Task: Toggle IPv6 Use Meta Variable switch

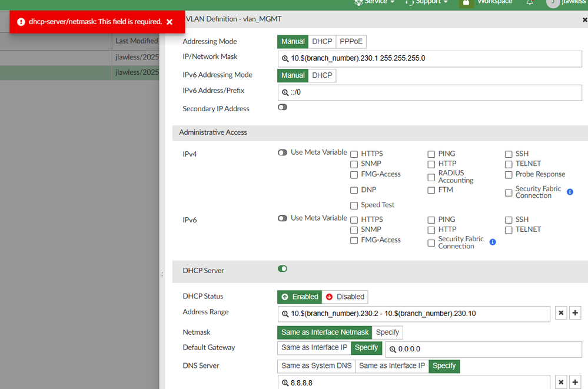Action: (283, 218)
